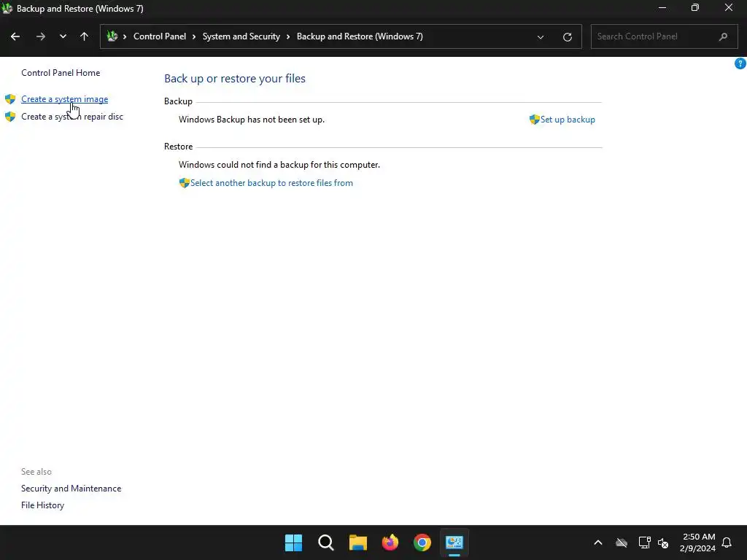
Task: Expand chevron after Control Panel breadcrumb
Action: 194,36
